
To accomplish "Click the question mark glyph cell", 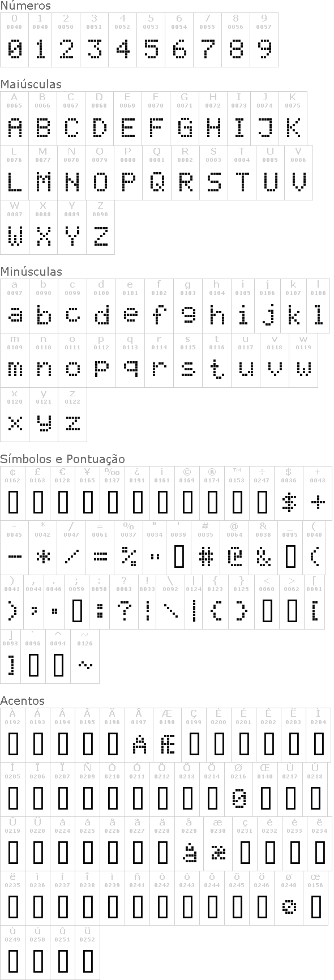I will tap(124, 602).
